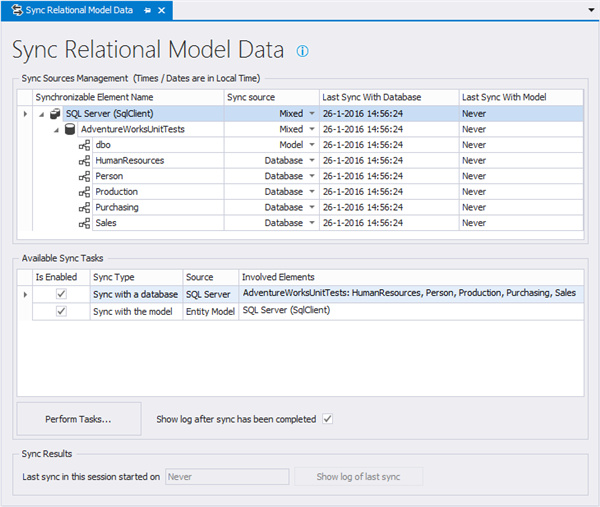The height and width of the screenshot is (507, 600).
Task: Click the HumanResources schema icon
Action: [x=85, y=160]
